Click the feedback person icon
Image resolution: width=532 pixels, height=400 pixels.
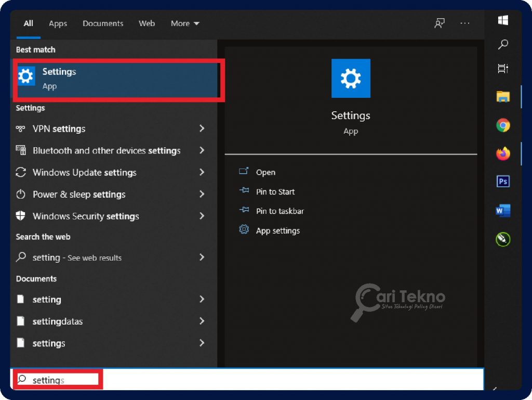pyautogui.click(x=440, y=23)
